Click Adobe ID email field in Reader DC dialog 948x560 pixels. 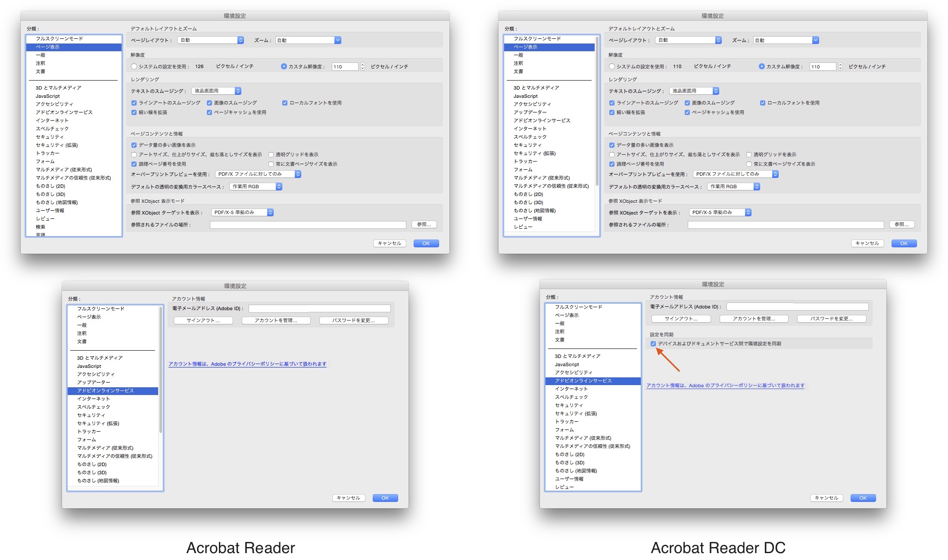click(797, 307)
